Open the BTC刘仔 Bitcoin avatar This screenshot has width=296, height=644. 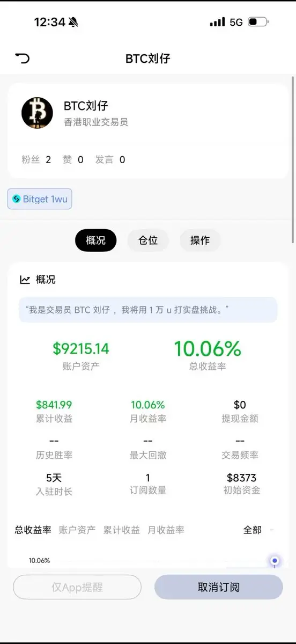tap(37, 113)
